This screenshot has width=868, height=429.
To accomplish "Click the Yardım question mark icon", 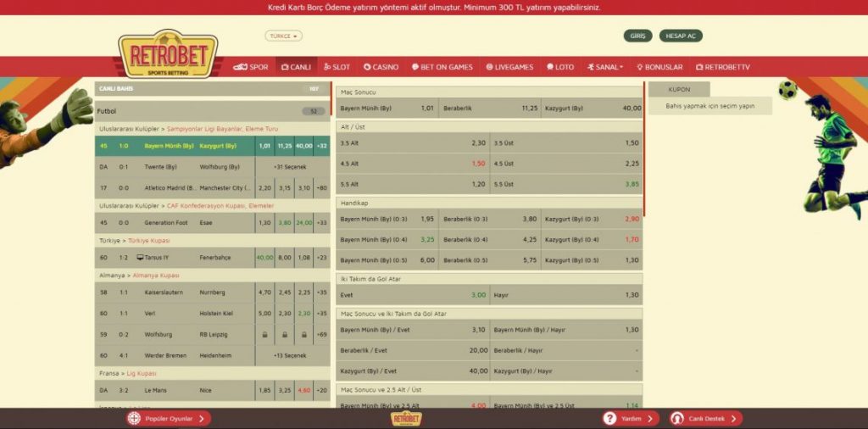I will 609,418.
